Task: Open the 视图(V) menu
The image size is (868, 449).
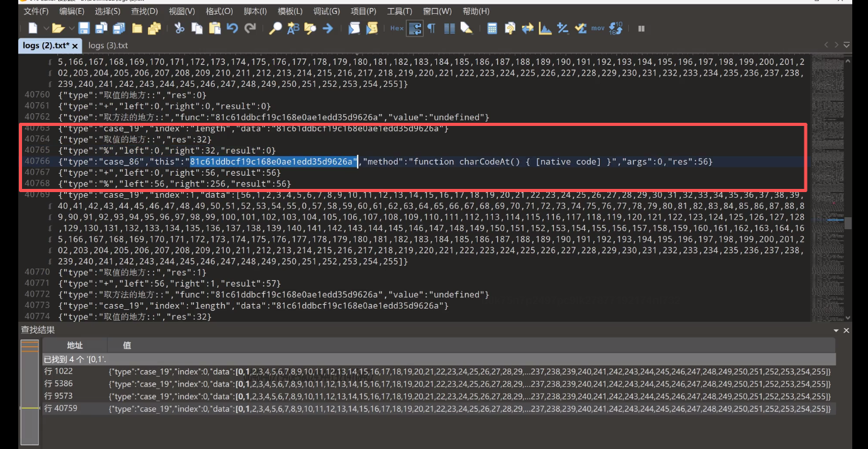Action: pos(182,11)
